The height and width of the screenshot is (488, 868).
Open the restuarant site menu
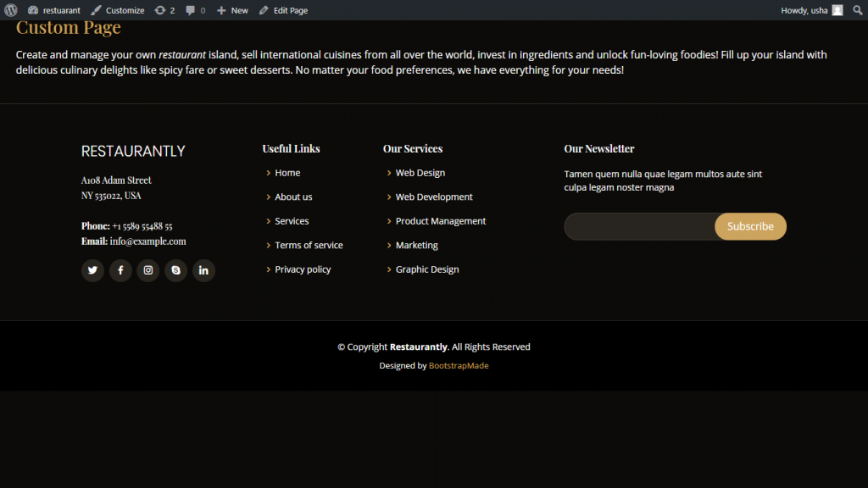tap(54, 10)
